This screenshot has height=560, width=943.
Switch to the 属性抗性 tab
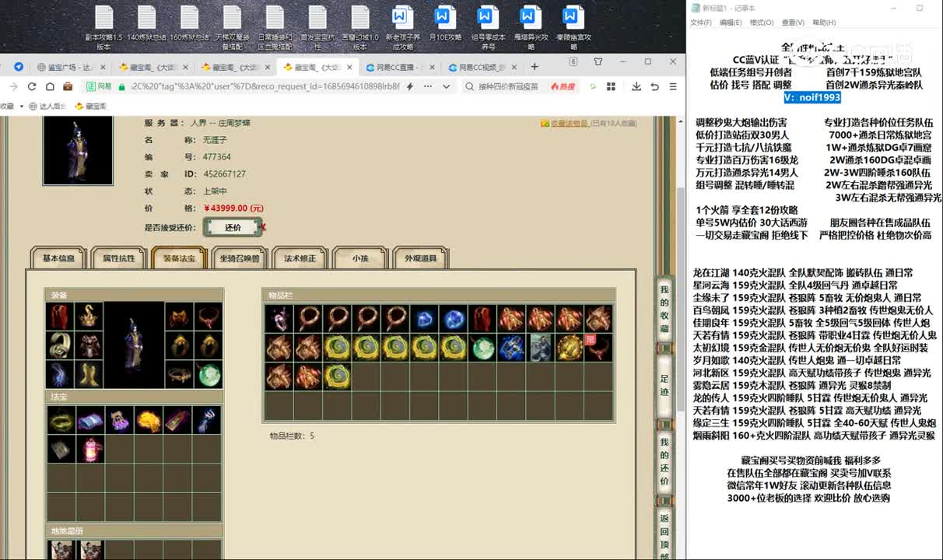[119, 258]
